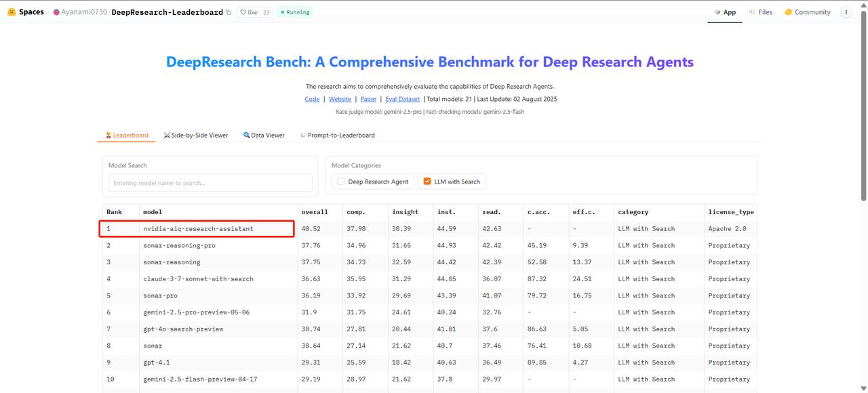Select the nvidia-aiq-research-assistant model cell
The height and width of the screenshot is (393, 868).
tap(218, 229)
